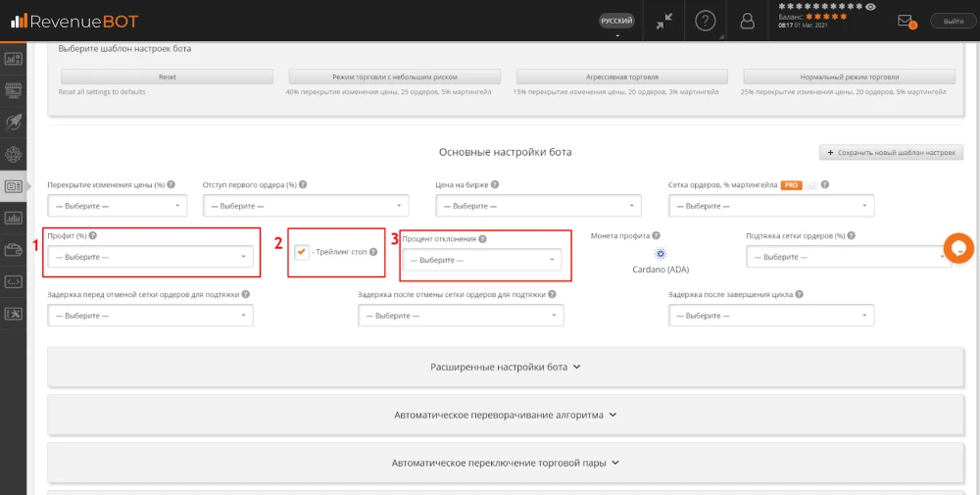This screenshot has height=495, width=980.
Task: Apply Режим торговли с небольшим риском template
Action: click(x=394, y=76)
